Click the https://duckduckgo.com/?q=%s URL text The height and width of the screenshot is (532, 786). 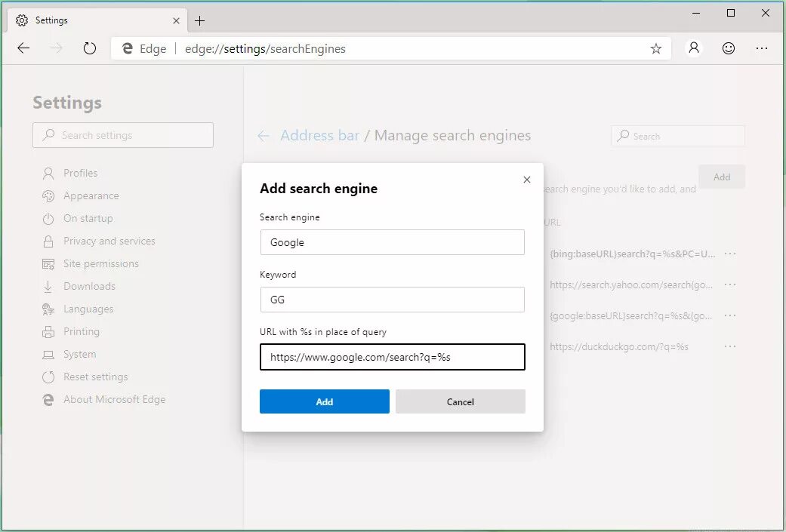pyautogui.click(x=619, y=346)
